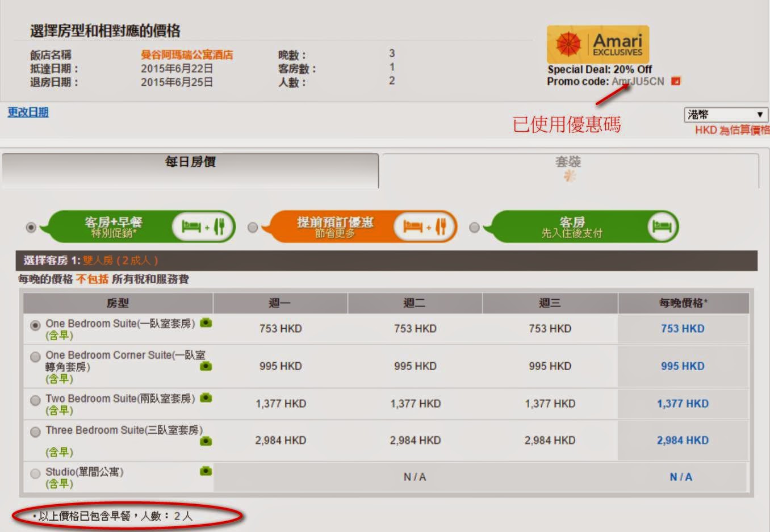Choose Two Bedroom Suite radio button
Viewport: 770px width, 532px height.
(35, 400)
